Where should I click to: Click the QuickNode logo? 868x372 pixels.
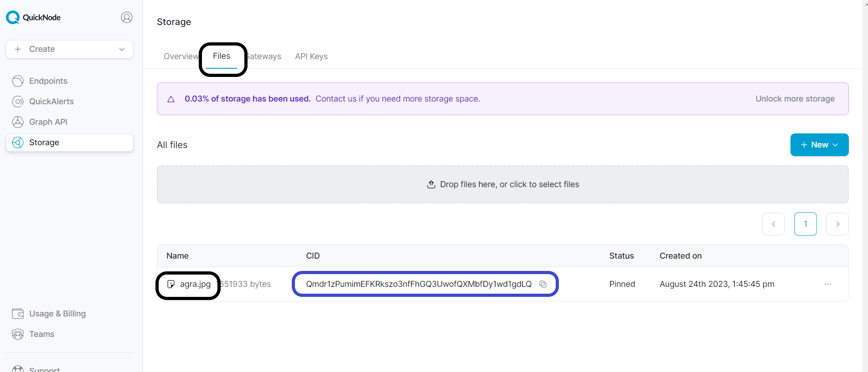point(33,17)
